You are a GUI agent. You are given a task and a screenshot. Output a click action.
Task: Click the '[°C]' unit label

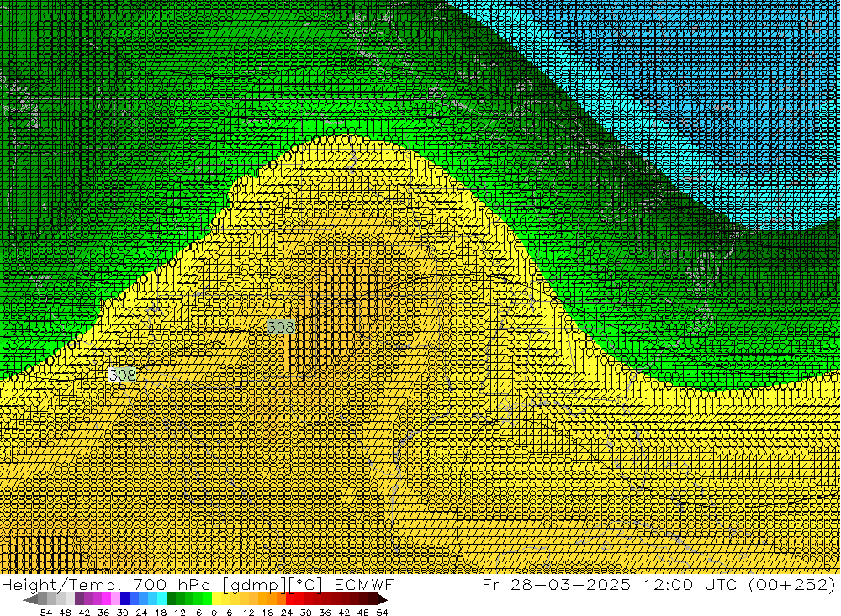pyautogui.click(x=304, y=584)
